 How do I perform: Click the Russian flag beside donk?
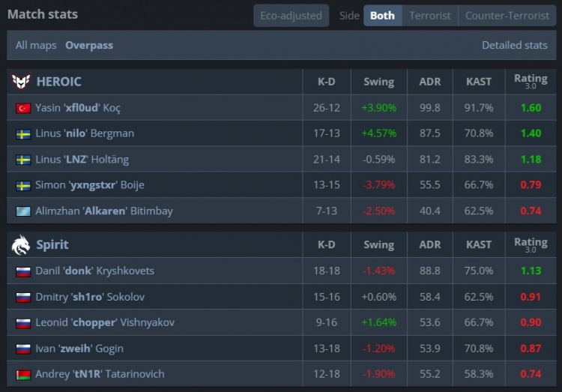tap(22, 271)
